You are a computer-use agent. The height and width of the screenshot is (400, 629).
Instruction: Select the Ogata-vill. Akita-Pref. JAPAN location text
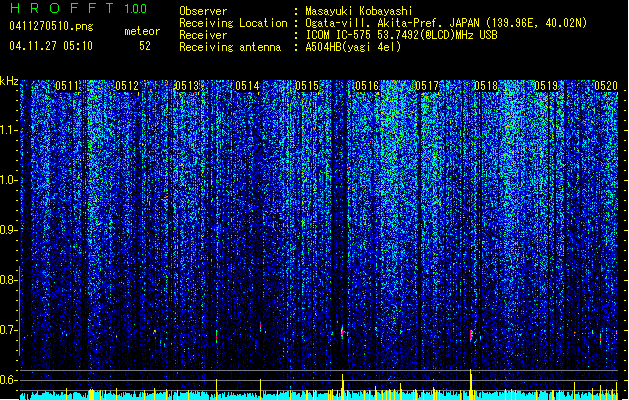pos(446,23)
